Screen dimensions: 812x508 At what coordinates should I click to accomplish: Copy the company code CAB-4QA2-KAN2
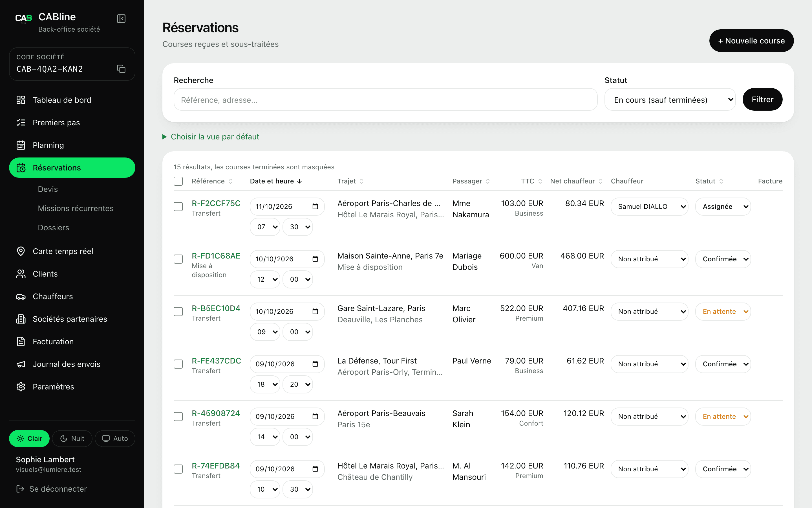tap(121, 69)
